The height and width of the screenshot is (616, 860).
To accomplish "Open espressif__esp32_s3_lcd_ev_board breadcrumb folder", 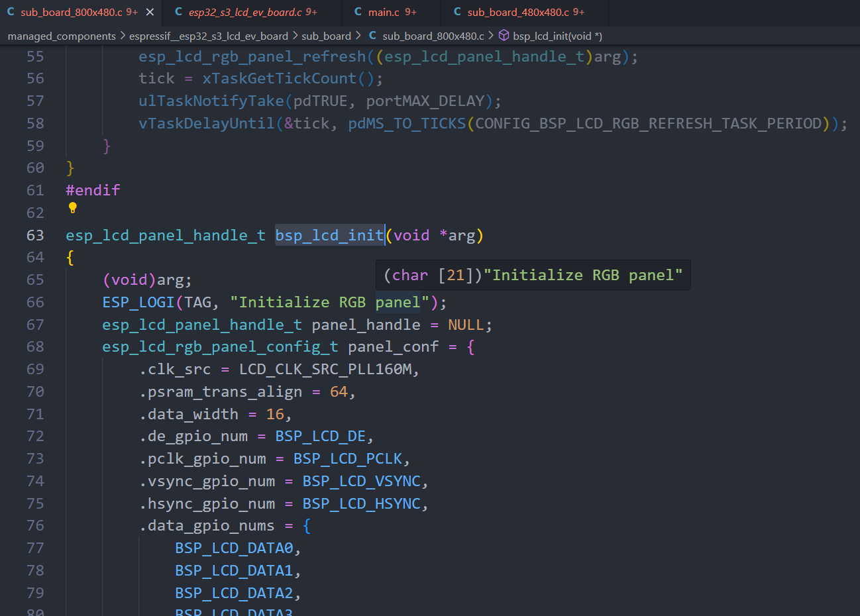I will coord(209,36).
